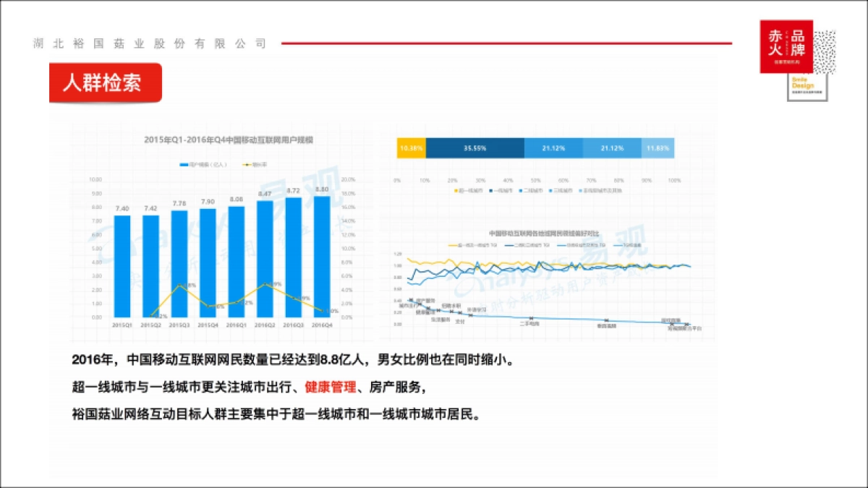The width and height of the screenshot is (868, 488).
Task: Select the yellow 超一线城市 legend marker
Action: pos(455,190)
